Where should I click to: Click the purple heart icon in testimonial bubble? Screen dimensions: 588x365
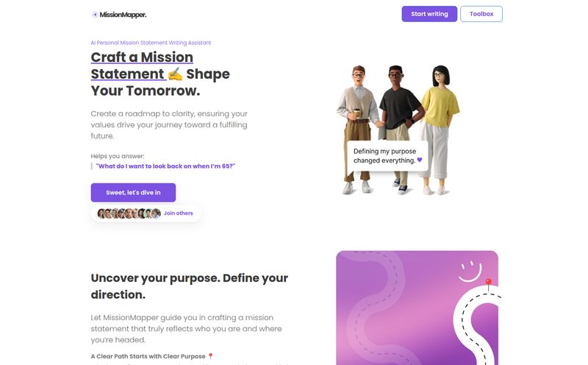click(420, 160)
